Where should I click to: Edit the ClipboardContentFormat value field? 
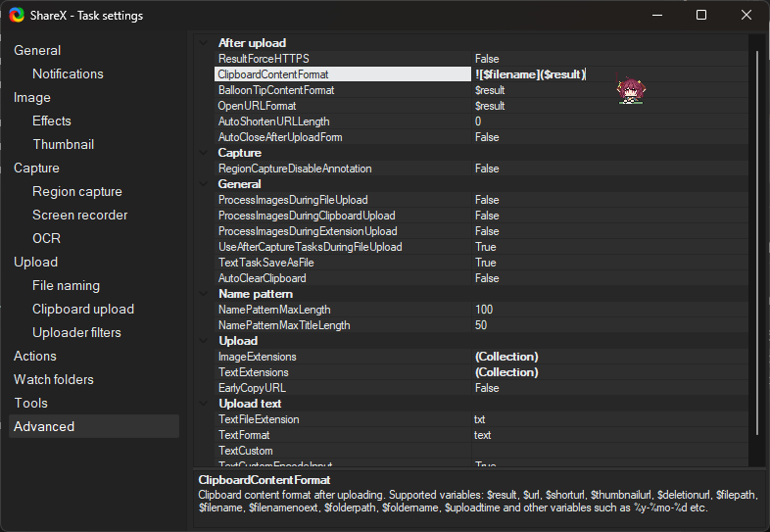pyautogui.click(x=607, y=74)
